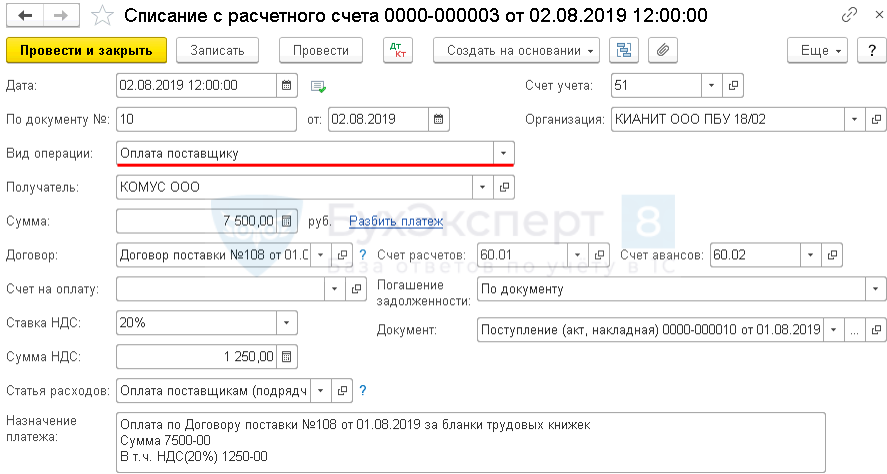
Task: Open the Счет учета 51 account form
Action: click(x=733, y=85)
